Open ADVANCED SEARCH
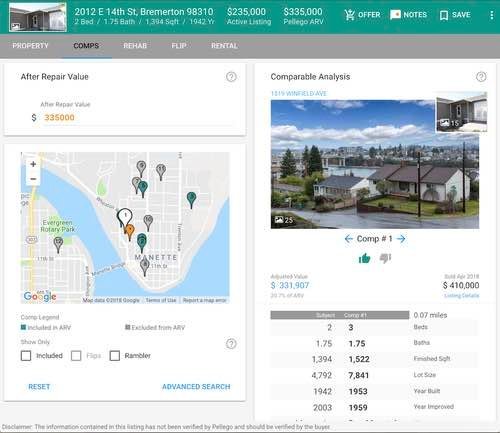 click(196, 387)
